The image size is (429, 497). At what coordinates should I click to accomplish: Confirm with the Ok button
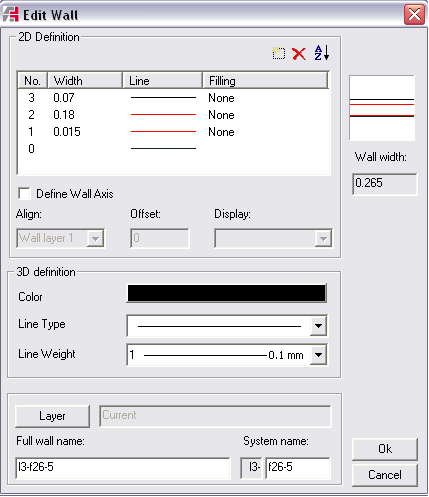[385, 449]
